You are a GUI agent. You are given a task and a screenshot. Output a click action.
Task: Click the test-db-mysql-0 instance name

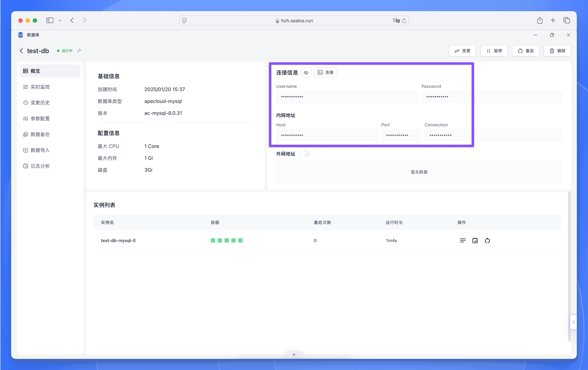point(118,240)
